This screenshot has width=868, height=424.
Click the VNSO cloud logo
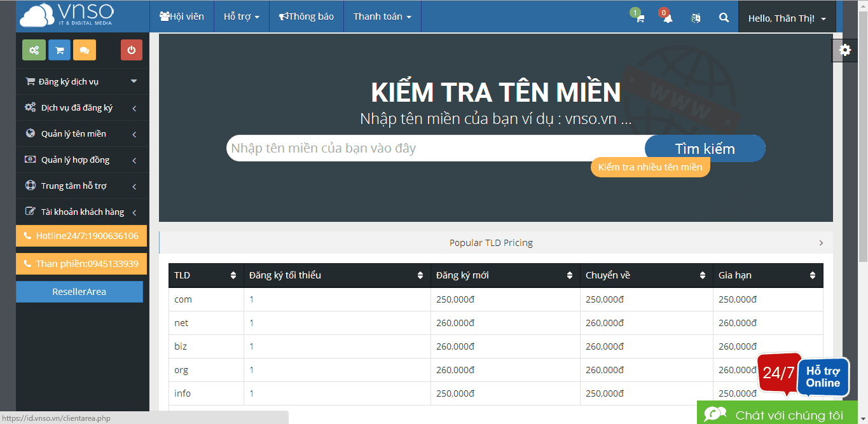[x=67, y=15]
